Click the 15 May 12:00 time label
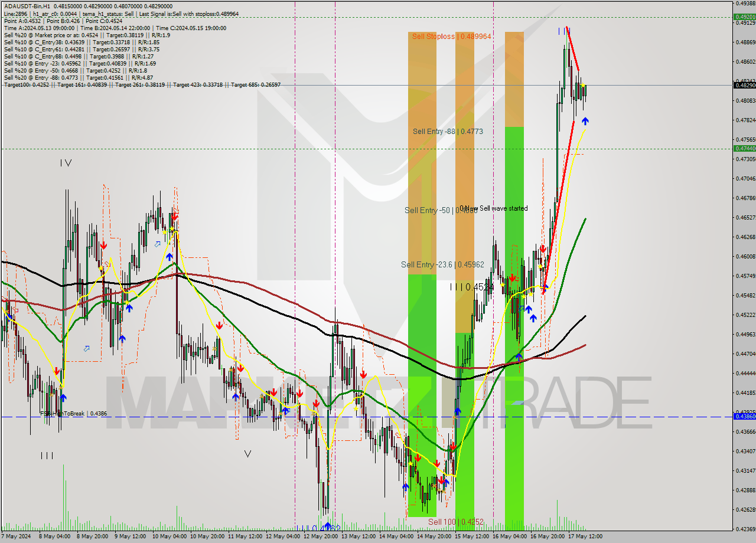 pos(471,537)
